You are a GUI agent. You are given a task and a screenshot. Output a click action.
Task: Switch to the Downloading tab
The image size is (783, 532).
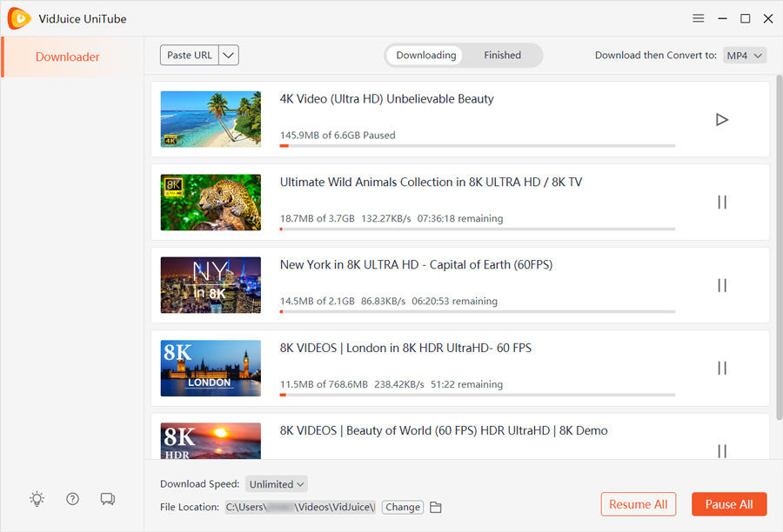426,55
